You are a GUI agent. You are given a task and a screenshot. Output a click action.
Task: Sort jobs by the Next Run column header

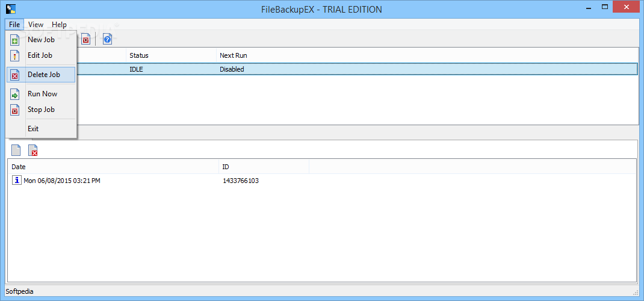tap(427, 55)
